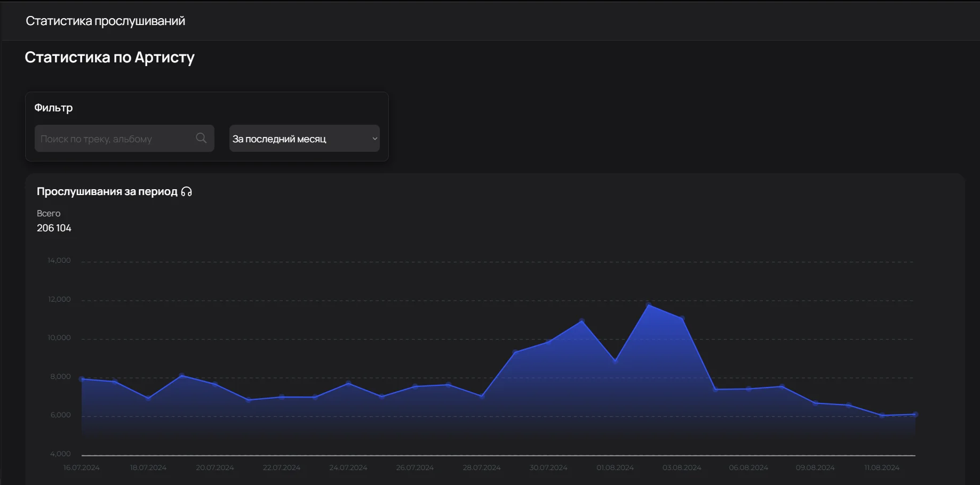Click the dip data point at 01.08.2024
980x485 pixels.
point(615,361)
